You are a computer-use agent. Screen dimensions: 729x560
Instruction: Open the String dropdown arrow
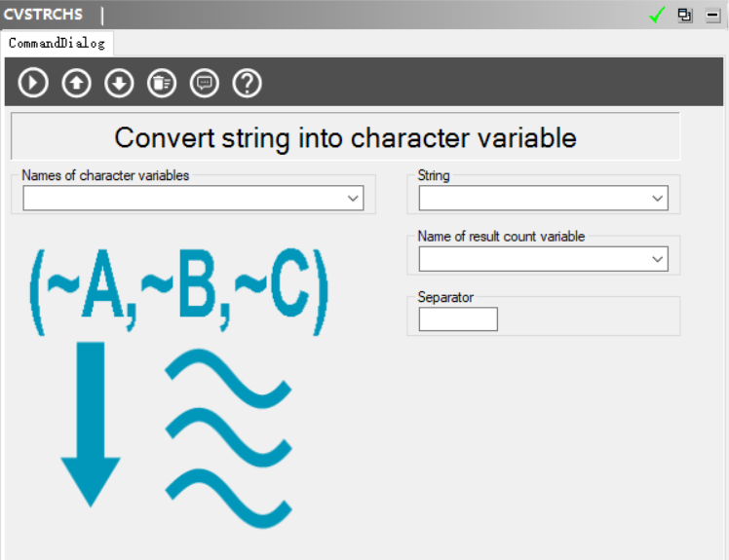658,199
